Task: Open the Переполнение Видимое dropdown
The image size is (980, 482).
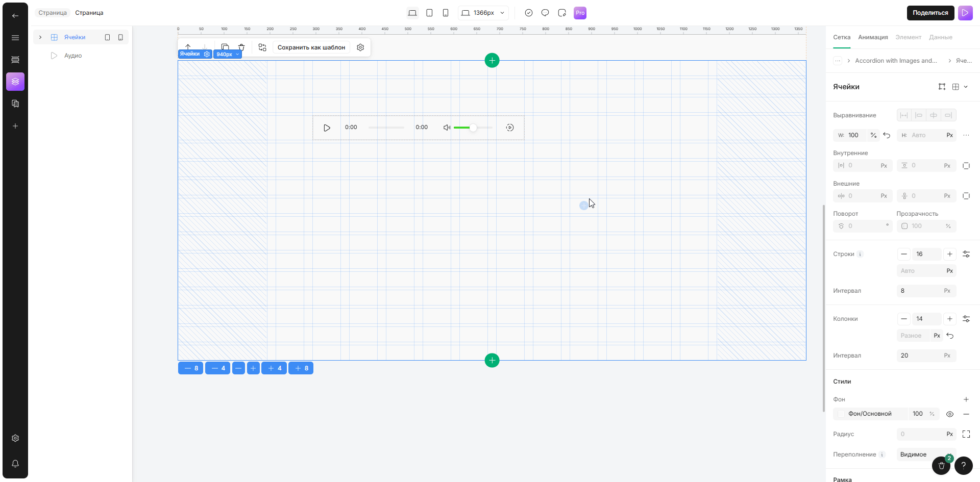Action: (919, 454)
